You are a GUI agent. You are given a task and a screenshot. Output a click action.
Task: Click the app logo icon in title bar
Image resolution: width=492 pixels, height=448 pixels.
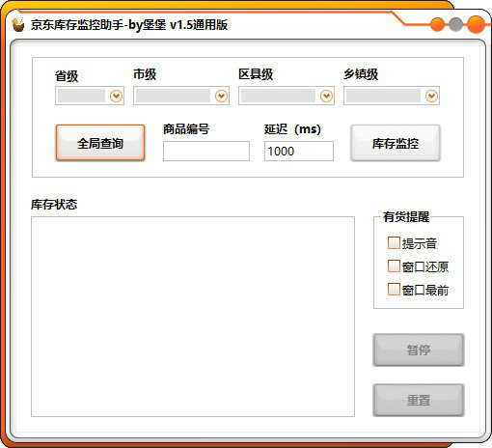pos(18,24)
